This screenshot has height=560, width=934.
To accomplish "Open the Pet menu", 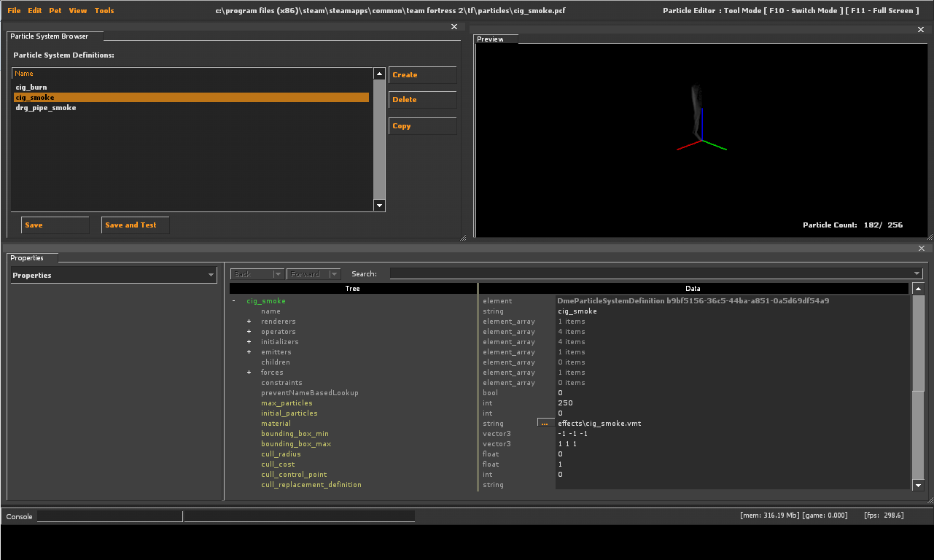I will pos(55,11).
